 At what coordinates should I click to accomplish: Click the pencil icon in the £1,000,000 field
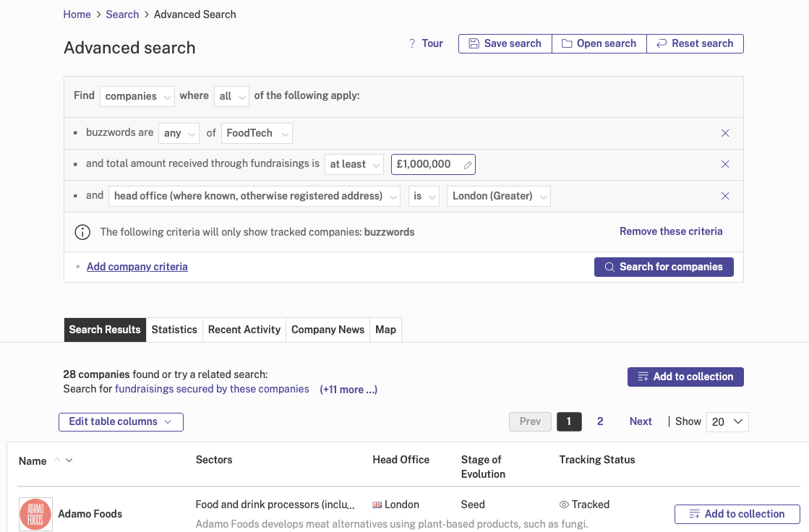[x=468, y=165]
